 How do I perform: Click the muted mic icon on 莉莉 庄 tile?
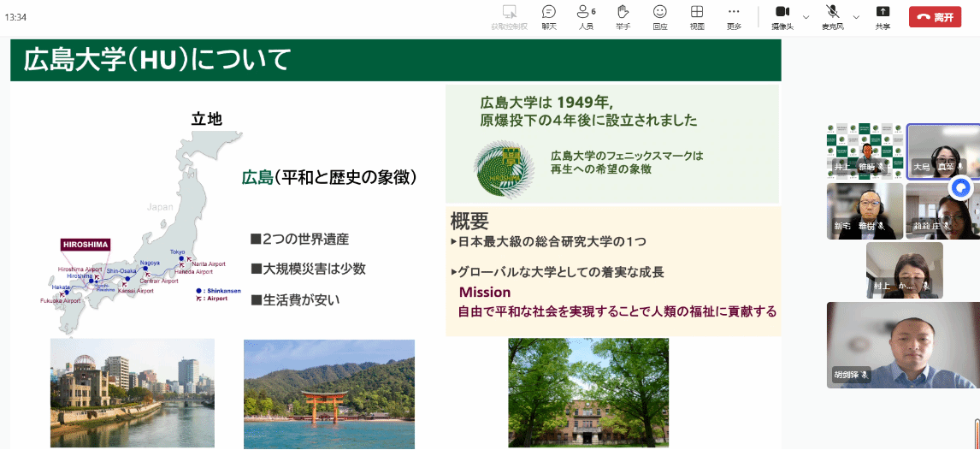click(x=947, y=226)
